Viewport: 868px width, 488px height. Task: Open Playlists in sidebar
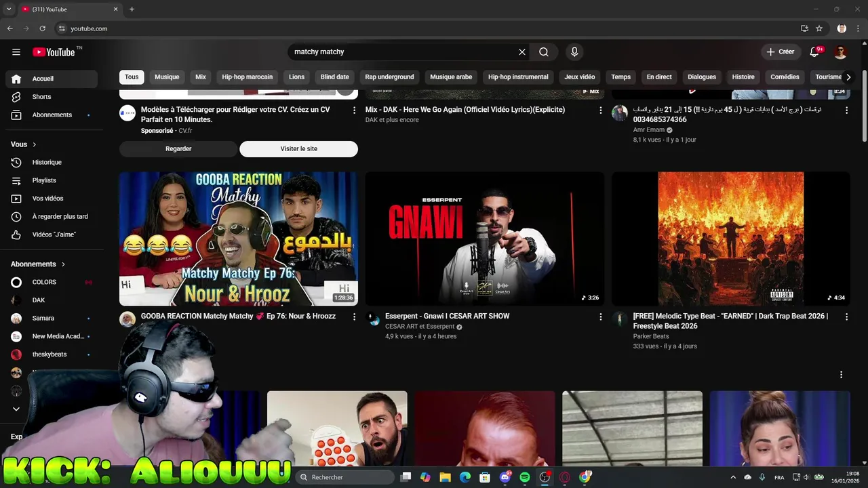52,180
